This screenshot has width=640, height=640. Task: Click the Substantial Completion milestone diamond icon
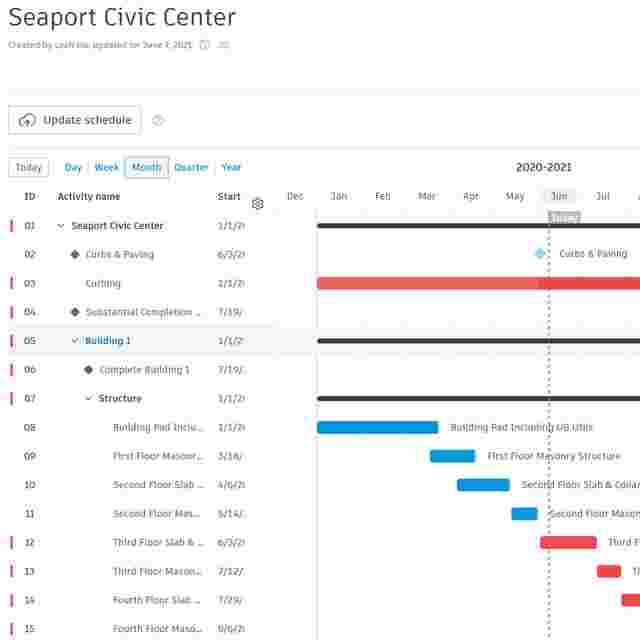click(75, 312)
